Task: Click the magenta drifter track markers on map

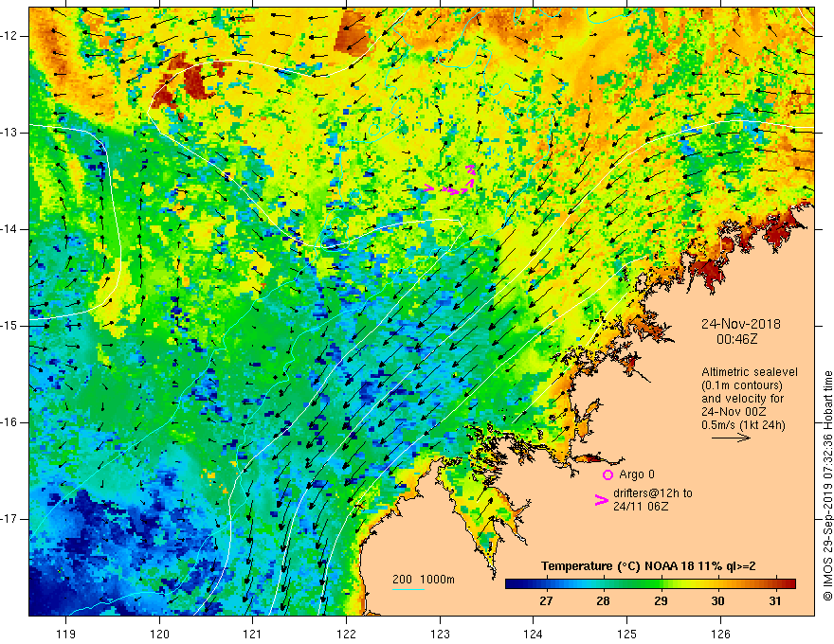Action: click(451, 181)
